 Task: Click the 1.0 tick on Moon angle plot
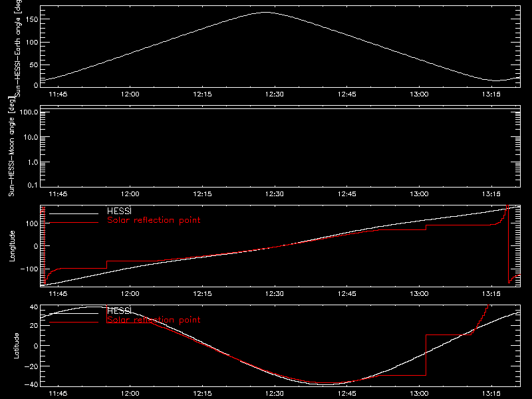click(33, 162)
